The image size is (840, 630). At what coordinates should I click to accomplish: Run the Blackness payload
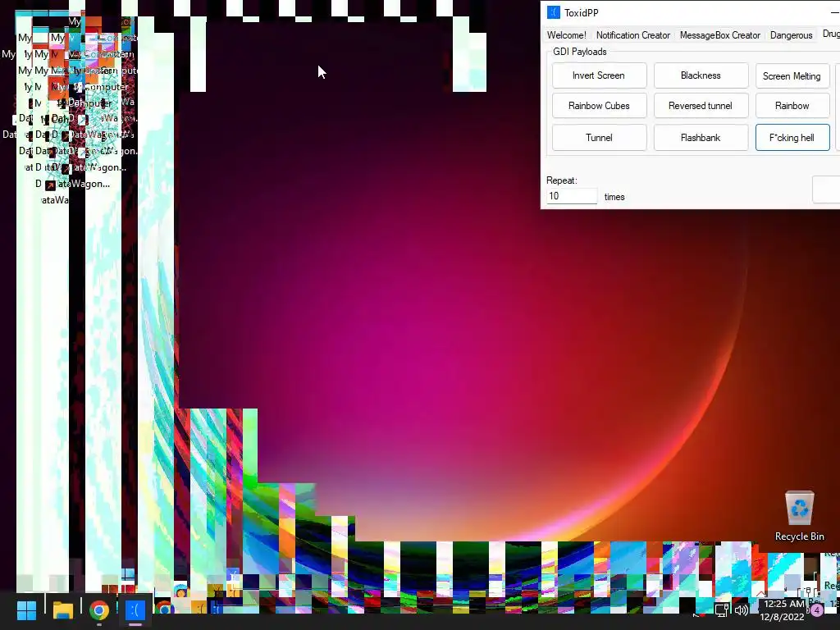[x=701, y=75]
